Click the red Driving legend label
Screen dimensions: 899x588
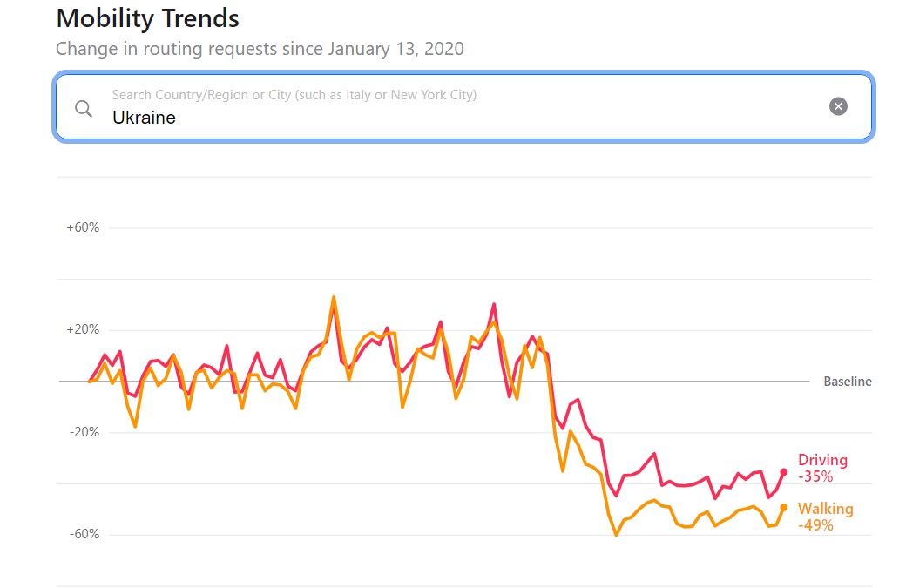click(822, 460)
